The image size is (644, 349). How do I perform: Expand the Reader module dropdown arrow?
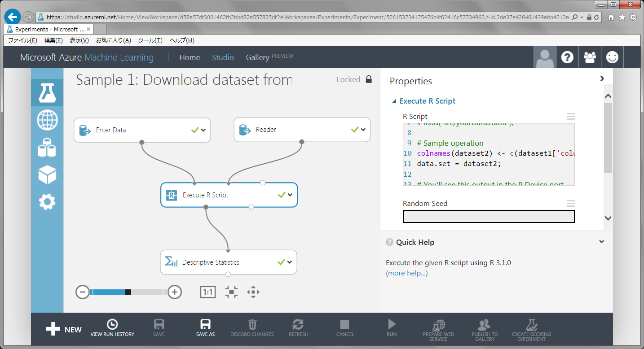point(363,130)
